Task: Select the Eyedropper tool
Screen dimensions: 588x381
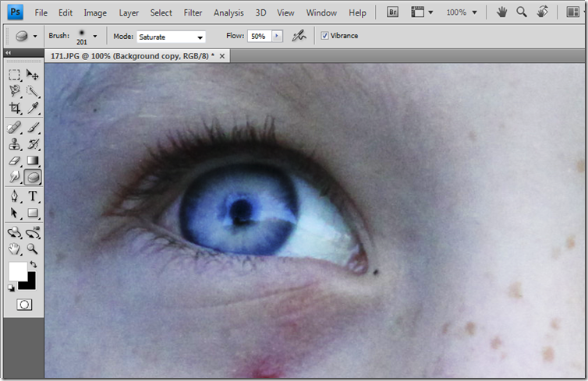Action: [33, 108]
